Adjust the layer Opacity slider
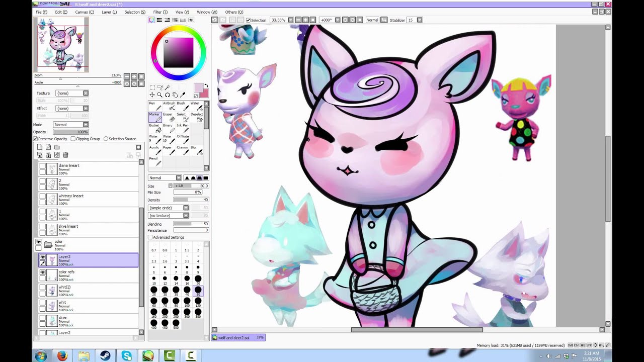Image resolution: width=644 pixels, height=362 pixels. [71, 132]
